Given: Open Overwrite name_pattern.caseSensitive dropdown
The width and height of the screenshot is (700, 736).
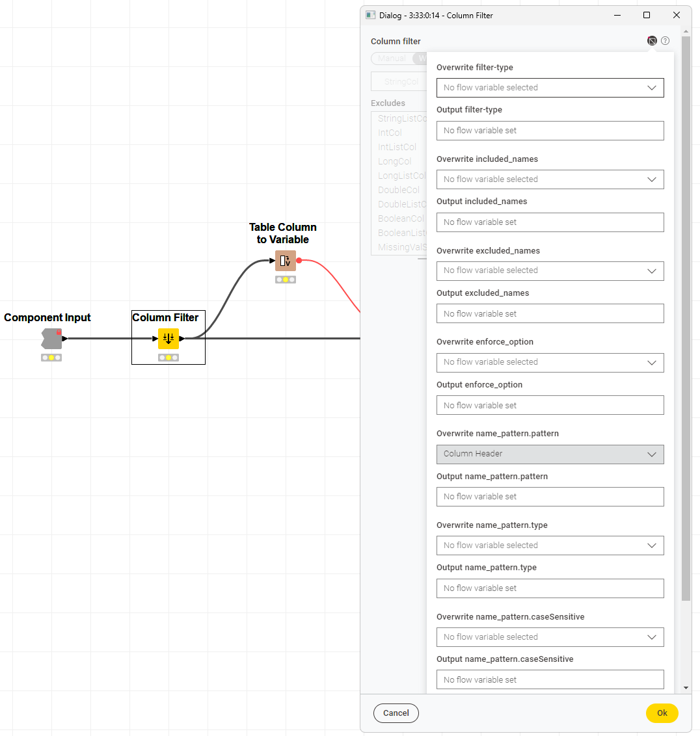Looking at the screenshot, I should point(550,637).
